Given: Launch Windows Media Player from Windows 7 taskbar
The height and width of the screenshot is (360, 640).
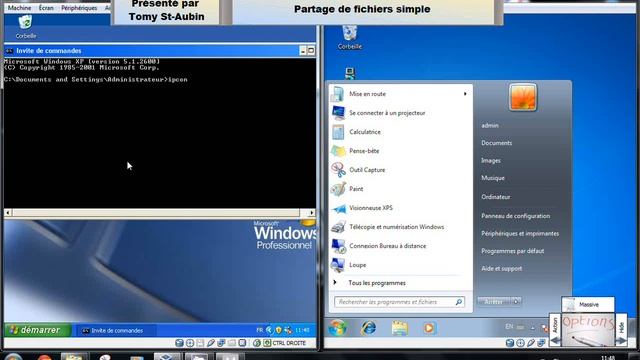Looking at the screenshot, I should pyautogui.click(x=429, y=328).
